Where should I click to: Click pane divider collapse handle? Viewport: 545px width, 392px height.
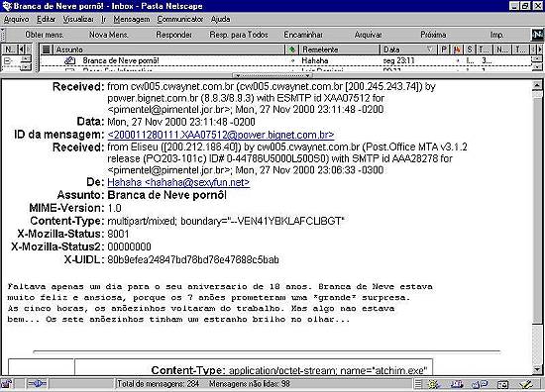[272, 75]
